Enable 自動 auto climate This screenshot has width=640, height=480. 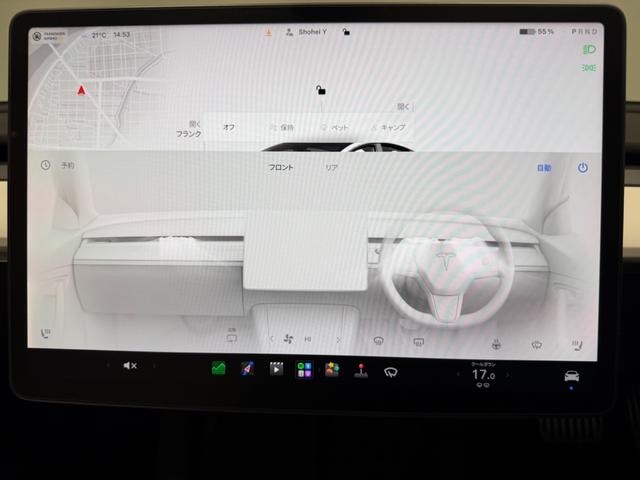544,168
